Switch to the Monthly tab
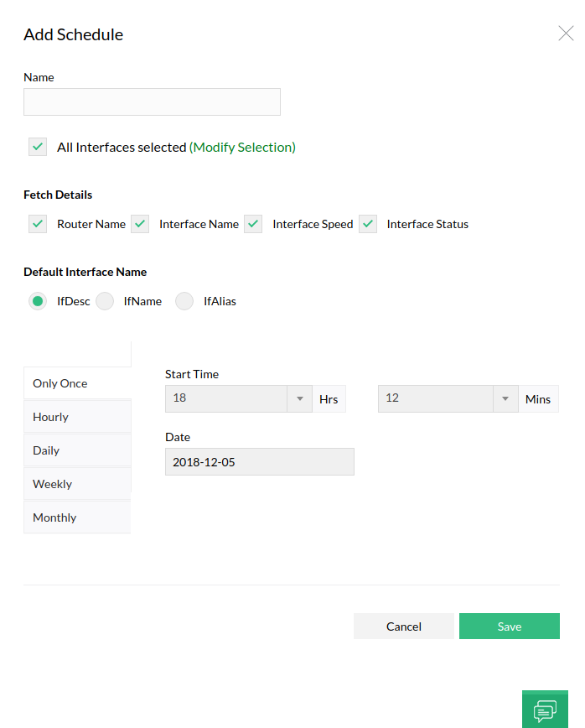This screenshot has height=728, width=585. [x=77, y=517]
